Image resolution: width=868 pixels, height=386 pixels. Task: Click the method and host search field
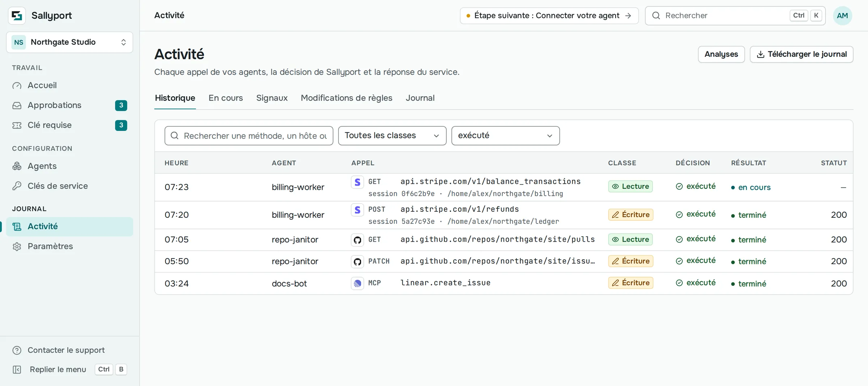249,136
